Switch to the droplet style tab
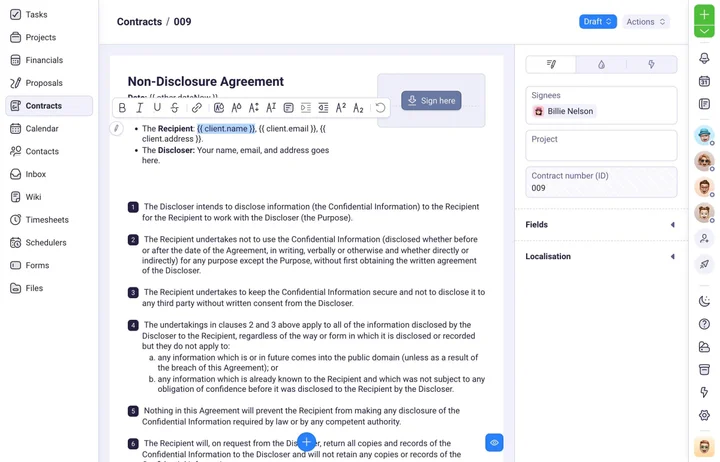Image resolution: width=720 pixels, height=462 pixels. tap(601, 65)
